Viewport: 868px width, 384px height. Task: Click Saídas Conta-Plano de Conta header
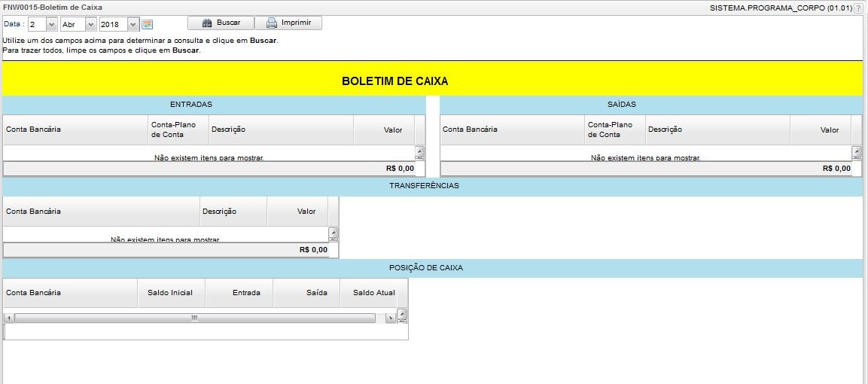(x=615, y=130)
